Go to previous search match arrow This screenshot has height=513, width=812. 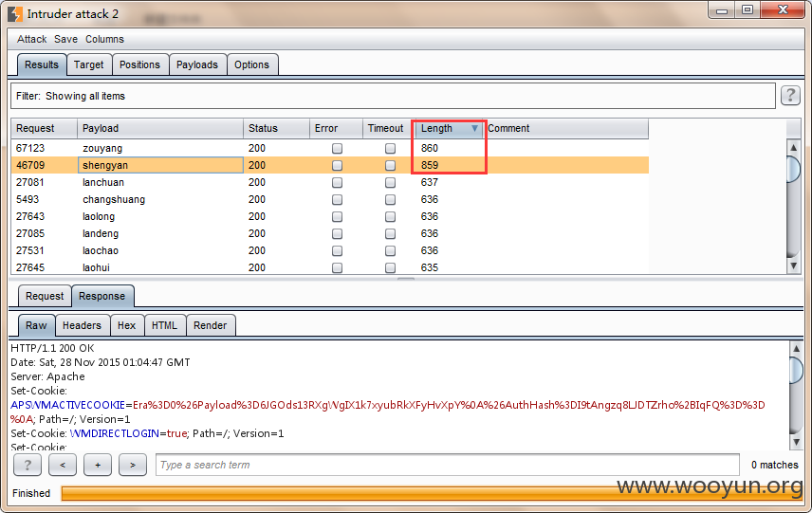click(x=63, y=465)
